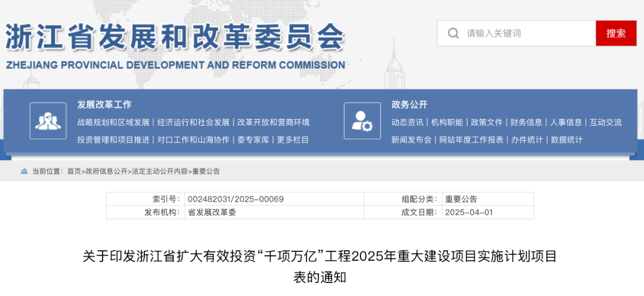Click the 发布机构 label cell
Image resolution: width=644 pixels, height=296 pixels.
146,213
